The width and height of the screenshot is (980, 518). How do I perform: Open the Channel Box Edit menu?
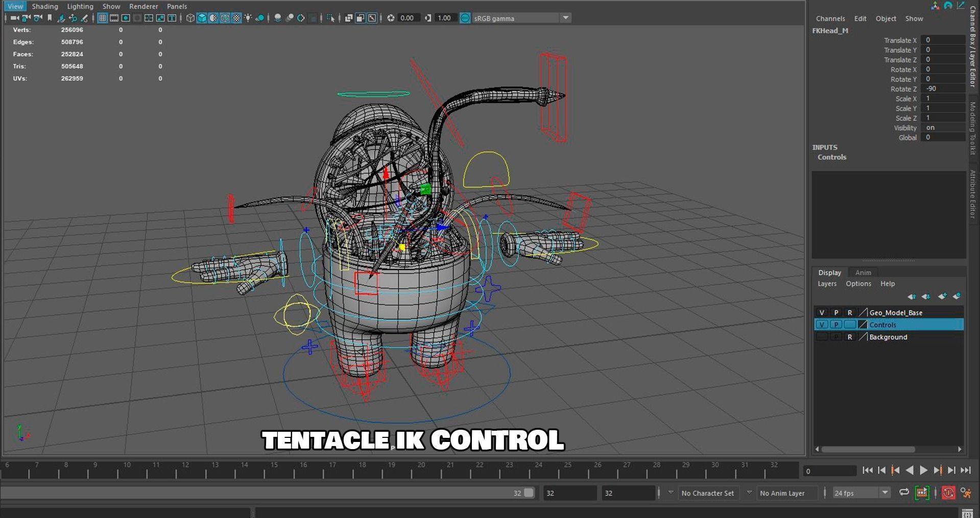pos(861,18)
